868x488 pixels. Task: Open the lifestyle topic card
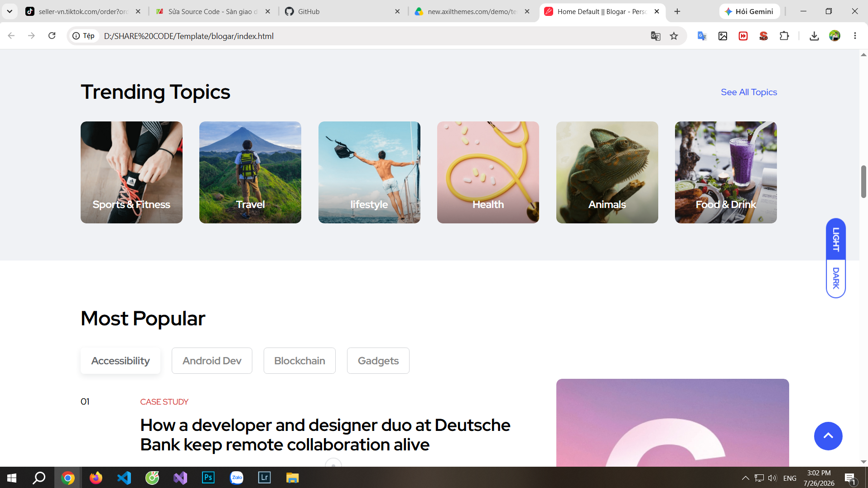point(369,172)
